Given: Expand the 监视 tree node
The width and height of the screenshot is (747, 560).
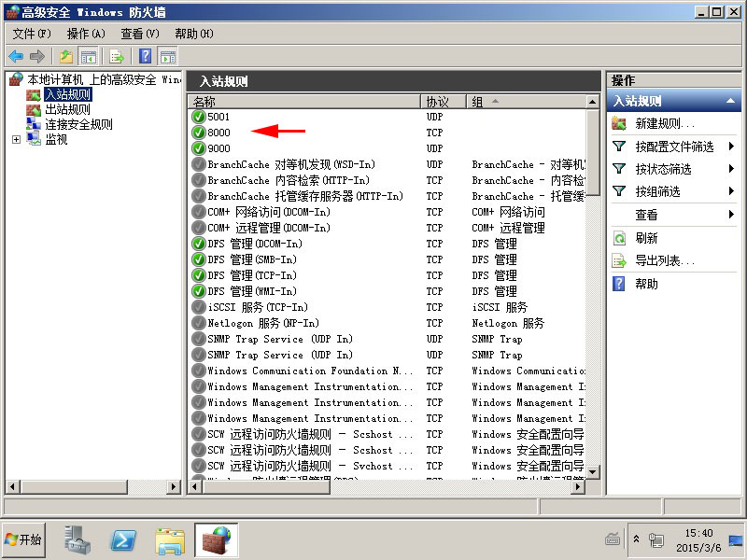Looking at the screenshot, I should 16,140.
